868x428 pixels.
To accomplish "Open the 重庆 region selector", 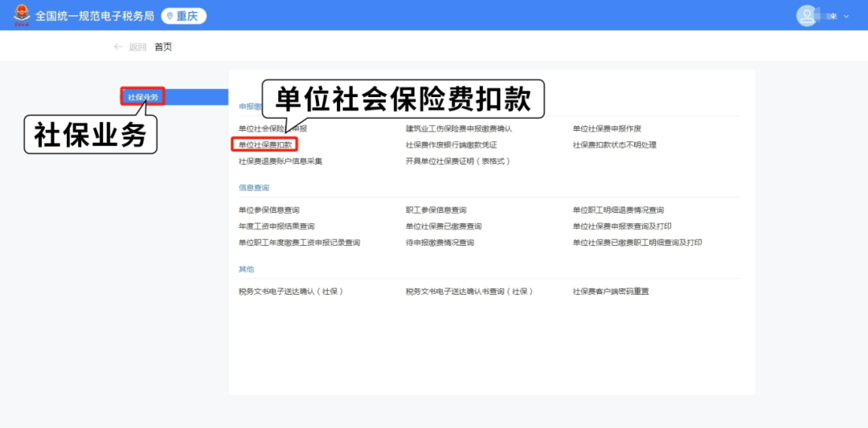I will click(x=184, y=16).
